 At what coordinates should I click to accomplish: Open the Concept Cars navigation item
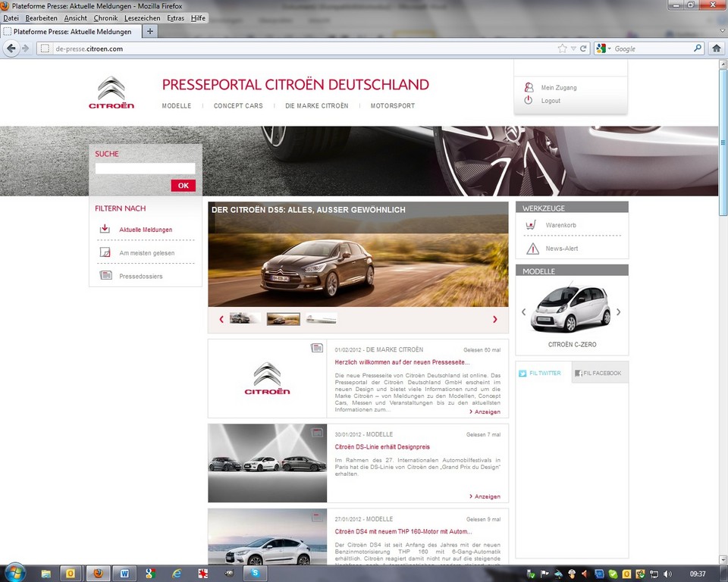(x=238, y=106)
